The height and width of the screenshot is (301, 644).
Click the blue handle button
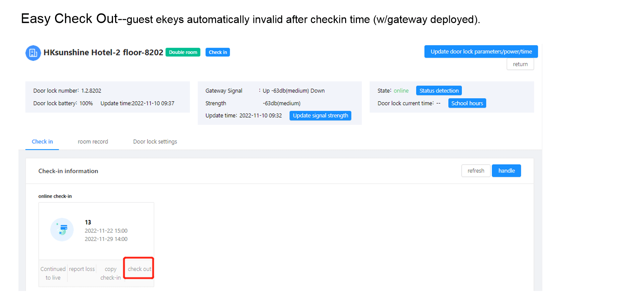(506, 171)
